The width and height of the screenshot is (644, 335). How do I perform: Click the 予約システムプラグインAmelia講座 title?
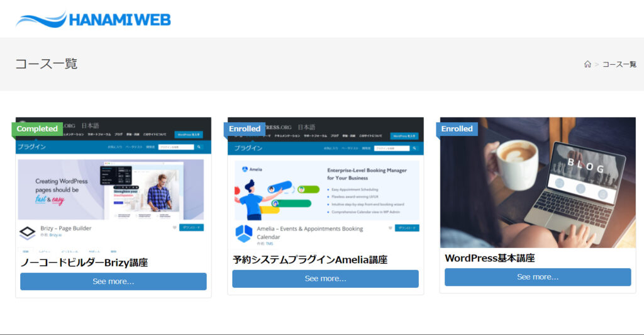[x=310, y=260]
